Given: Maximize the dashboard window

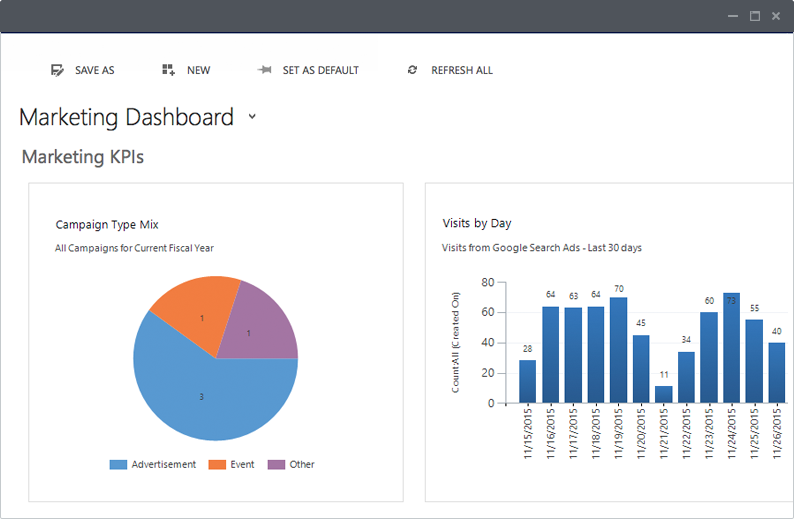Looking at the screenshot, I should coord(755,16).
